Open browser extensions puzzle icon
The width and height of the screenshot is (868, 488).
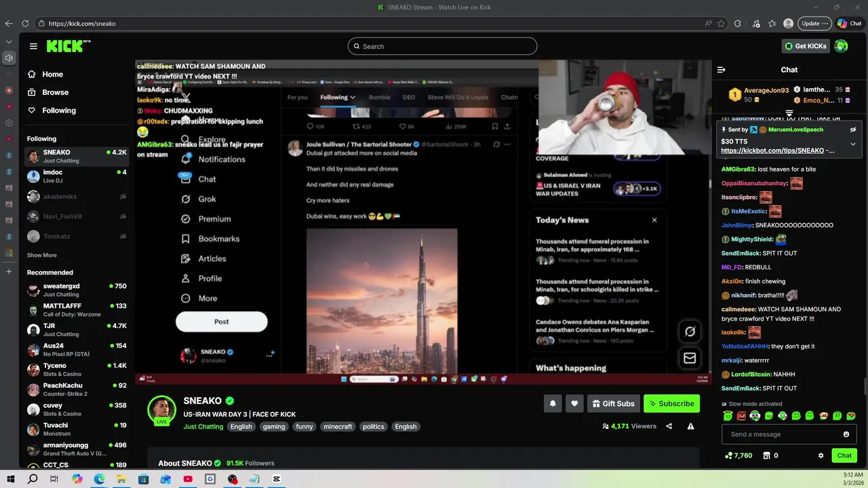point(738,23)
